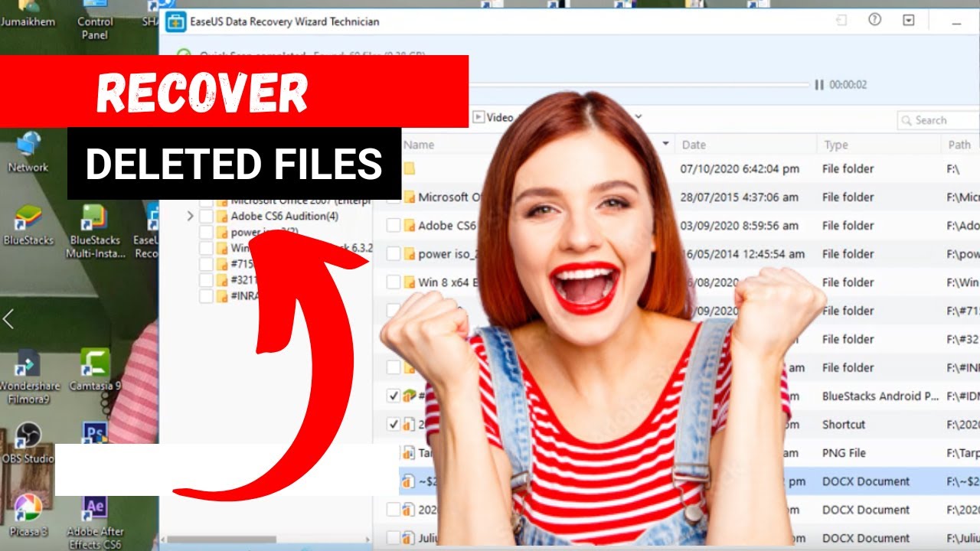Image resolution: width=980 pixels, height=551 pixels.
Task: Click the EaseUS app logo in title bar
Action: 176,21
